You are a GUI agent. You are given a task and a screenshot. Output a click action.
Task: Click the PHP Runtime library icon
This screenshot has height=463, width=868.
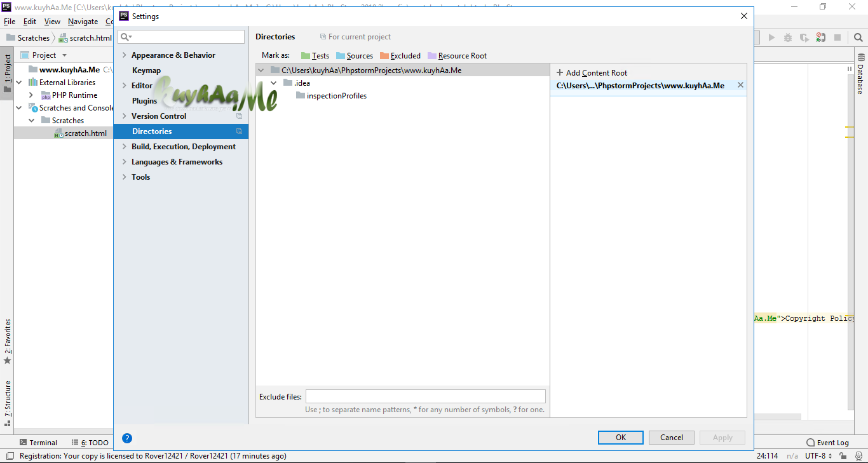click(46, 95)
